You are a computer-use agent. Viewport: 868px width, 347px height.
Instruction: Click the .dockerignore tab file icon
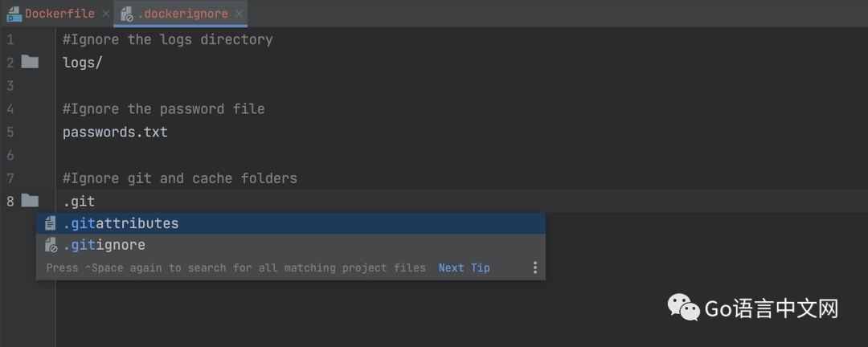[x=127, y=14]
